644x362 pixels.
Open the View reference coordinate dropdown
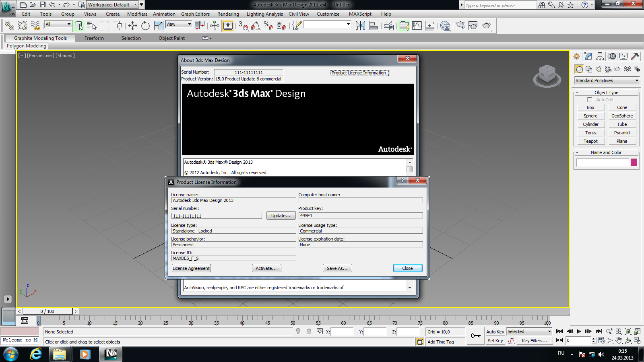179,24
